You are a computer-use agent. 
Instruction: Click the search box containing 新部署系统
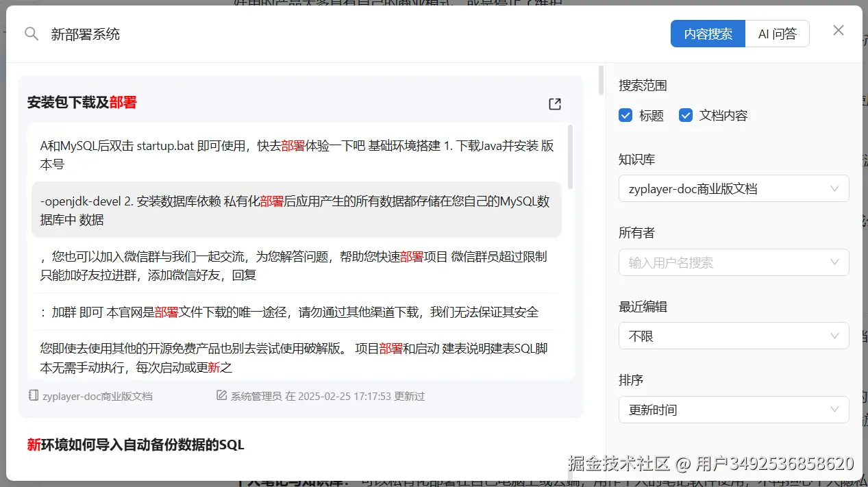click(353, 34)
